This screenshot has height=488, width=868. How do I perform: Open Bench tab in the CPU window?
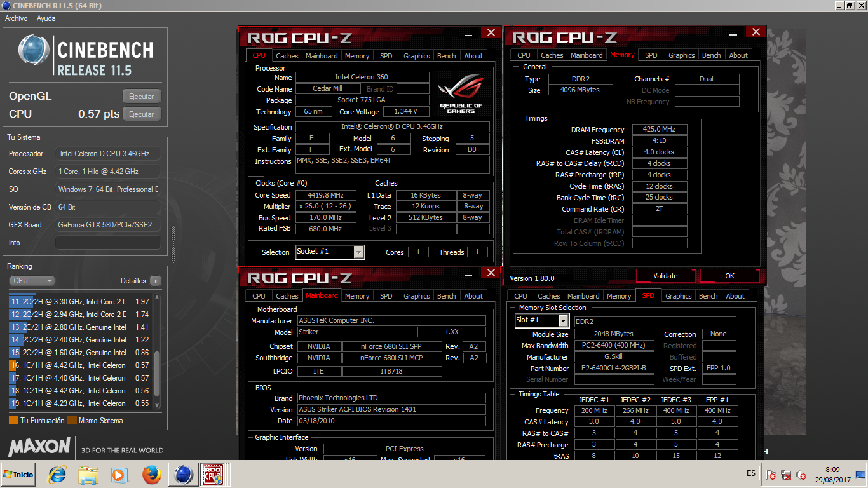447,56
